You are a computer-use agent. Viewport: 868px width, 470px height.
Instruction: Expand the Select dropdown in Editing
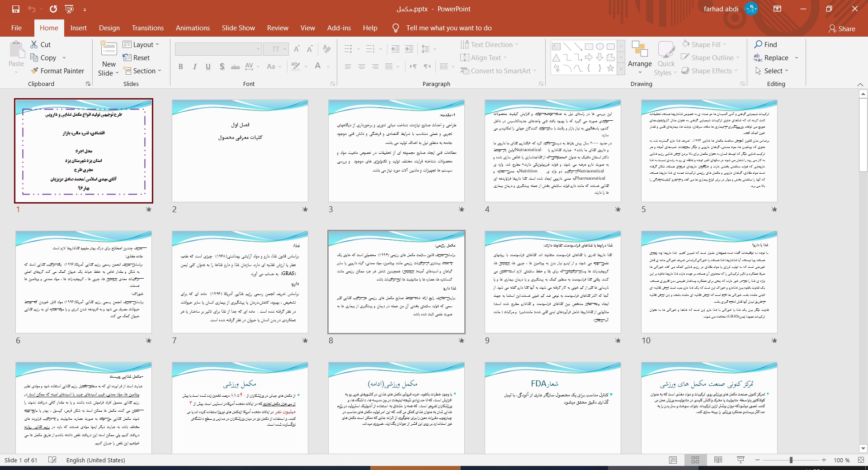point(772,71)
